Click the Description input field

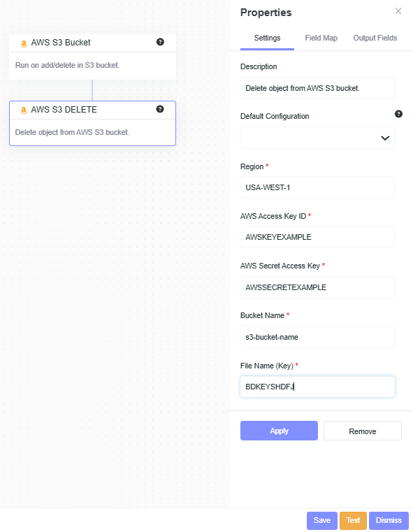click(x=317, y=88)
